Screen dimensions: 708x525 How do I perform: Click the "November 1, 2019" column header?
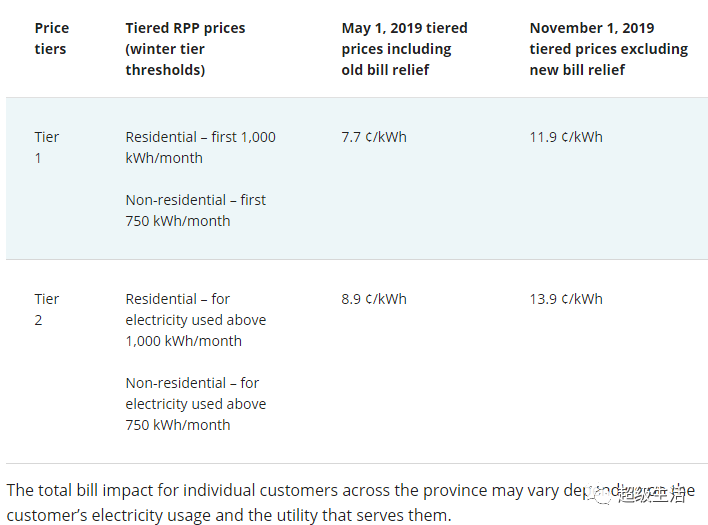(592, 28)
